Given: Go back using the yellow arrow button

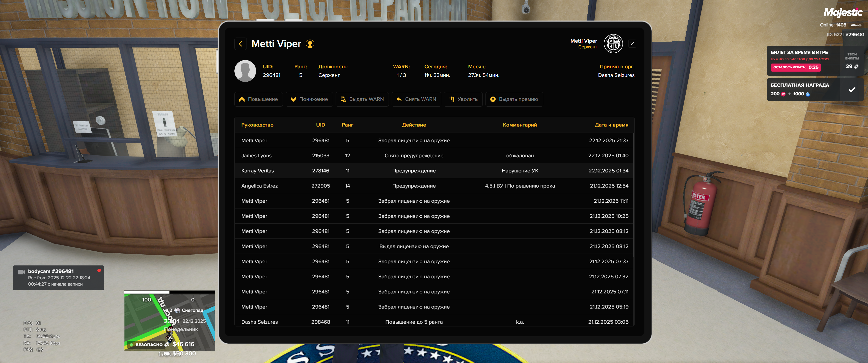Looking at the screenshot, I should click(x=240, y=44).
